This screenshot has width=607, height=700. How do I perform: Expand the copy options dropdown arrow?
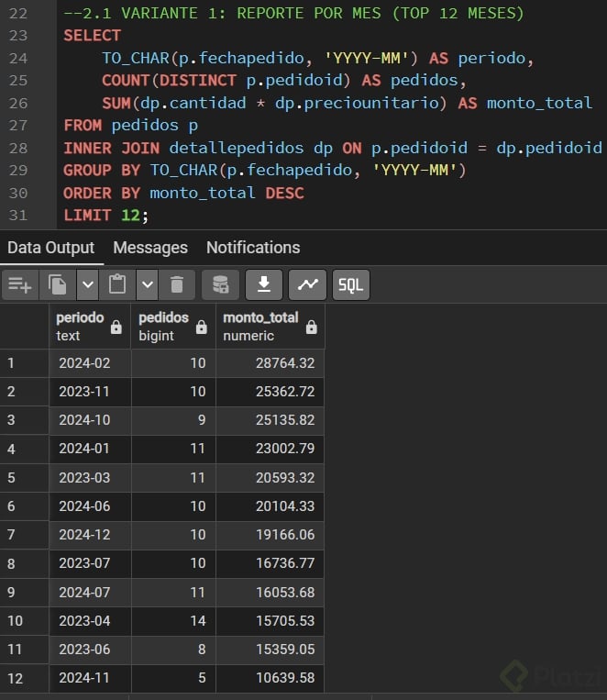point(88,285)
